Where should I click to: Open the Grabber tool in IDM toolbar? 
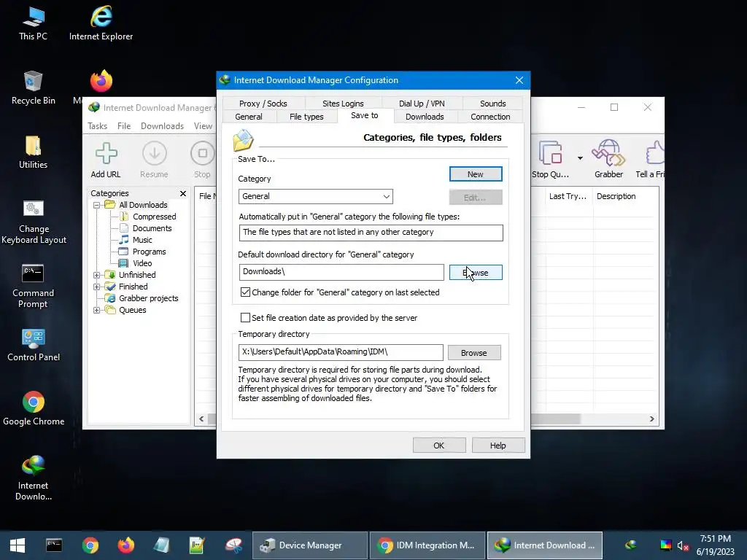pos(608,160)
